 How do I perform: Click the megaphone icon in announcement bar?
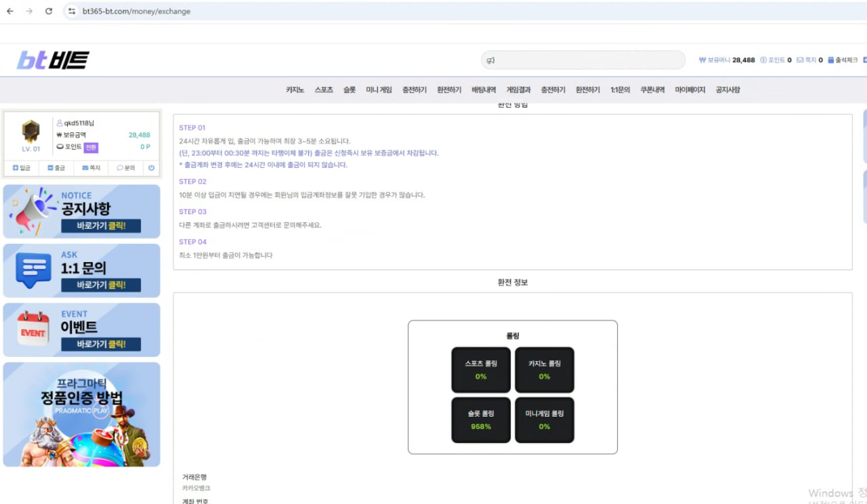click(x=490, y=60)
